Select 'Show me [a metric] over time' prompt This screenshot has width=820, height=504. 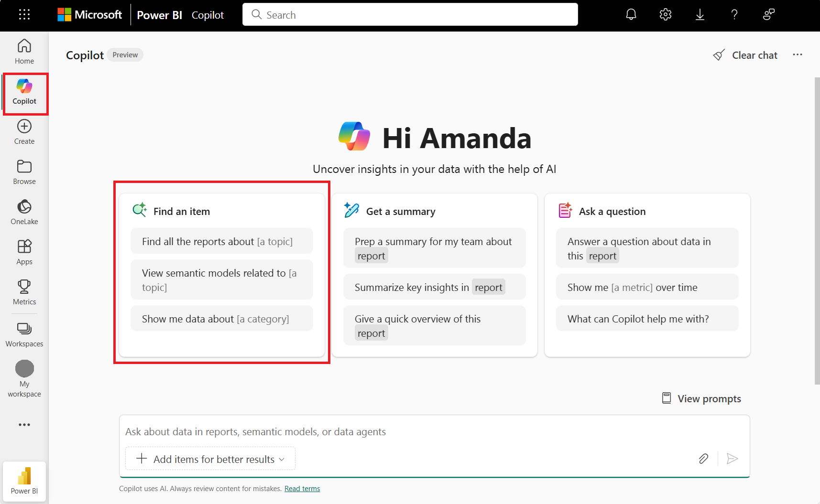[647, 288]
